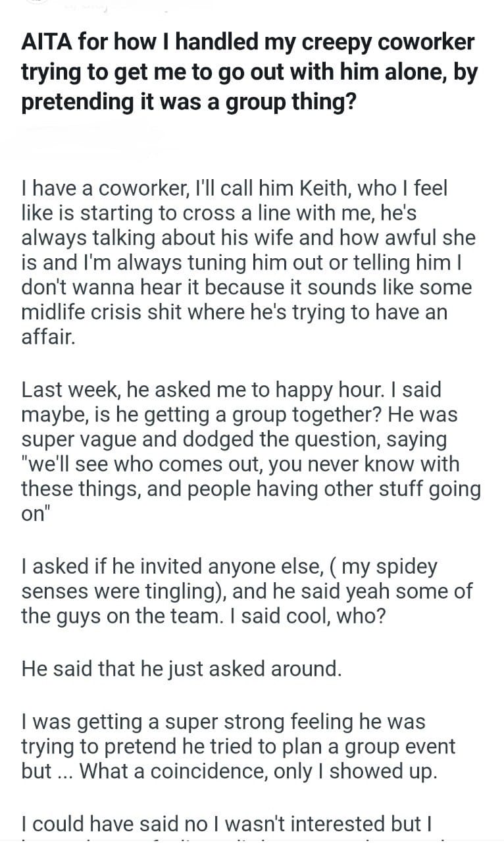This screenshot has width=504, height=843.
Task: Click the line "senses were tingling"
Action: click(247, 591)
